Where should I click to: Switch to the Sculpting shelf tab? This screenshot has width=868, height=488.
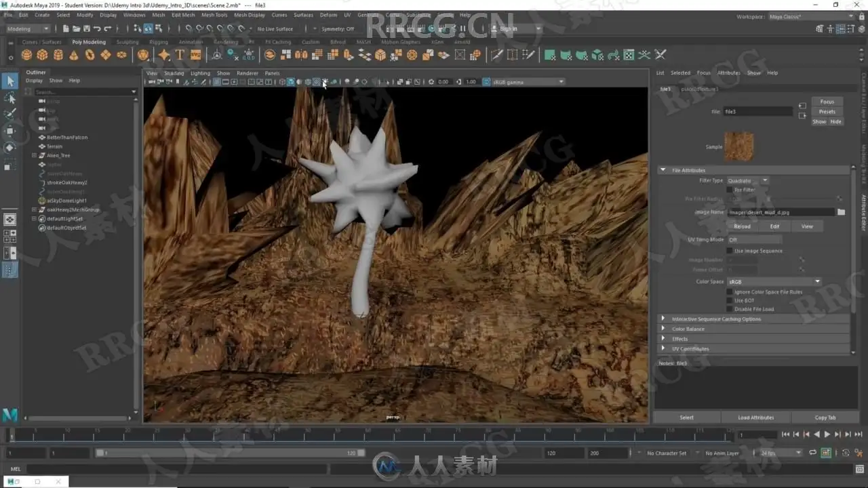point(127,42)
